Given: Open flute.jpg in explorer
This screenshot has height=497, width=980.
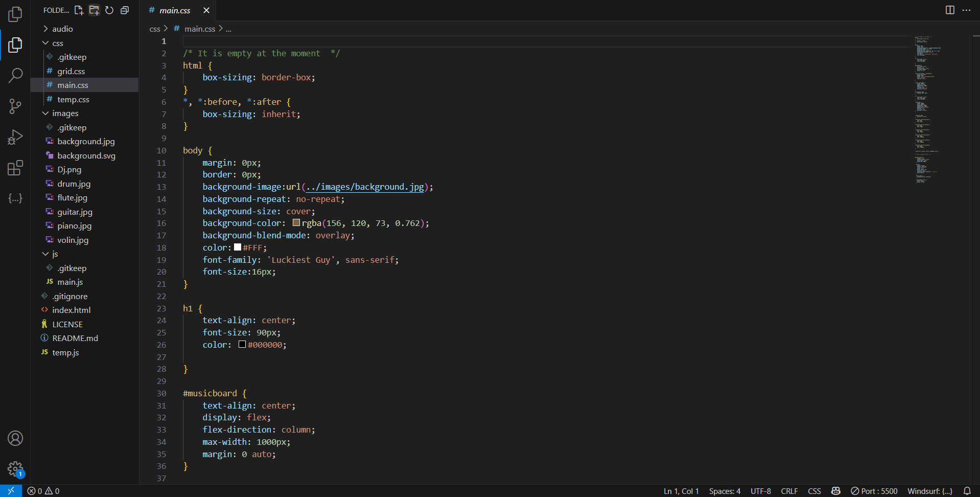Looking at the screenshot, I should pyautogui.click(x=84, y=197).
